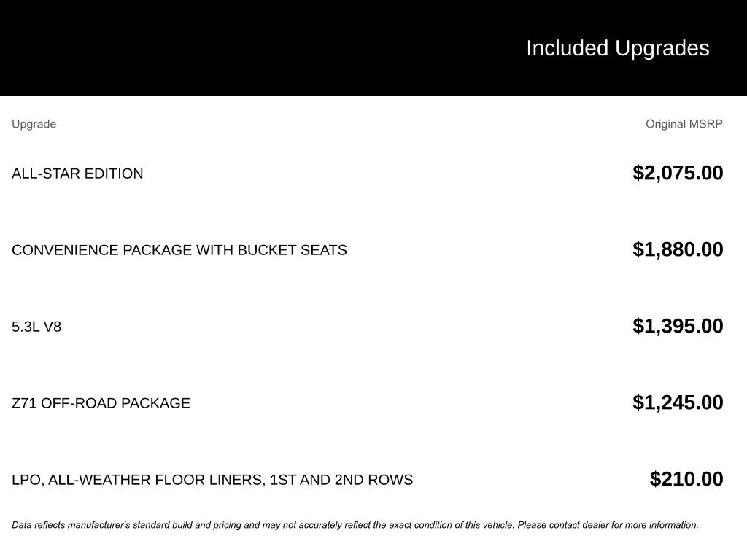Click the Z71 OFF-ROAD PACKAGE label
The height and width of the screenshot is (560, 747).
(x=101, y=403)
